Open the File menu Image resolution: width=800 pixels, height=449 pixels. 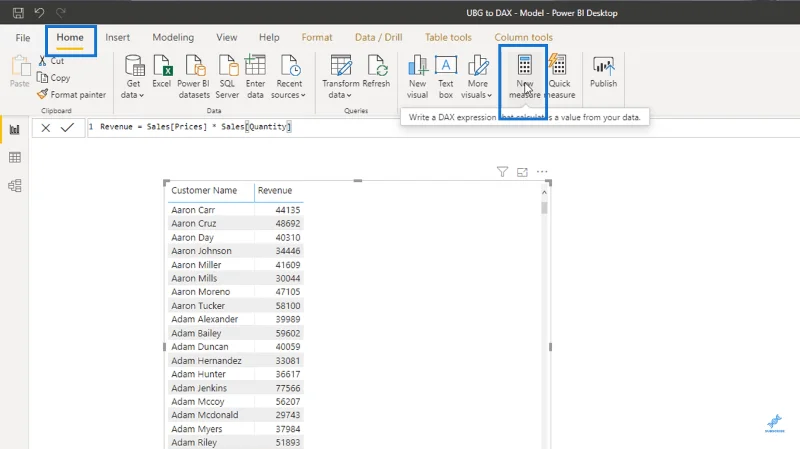22,38
